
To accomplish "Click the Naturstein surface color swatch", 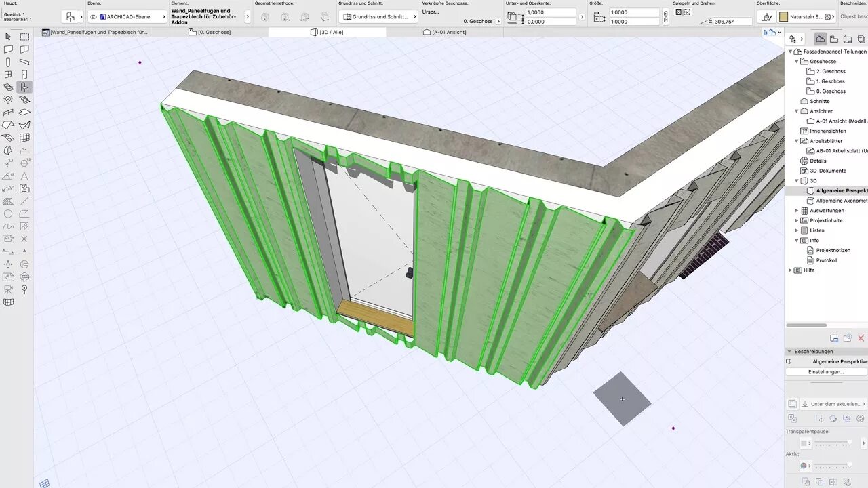I will pyautogui.click(x=784, y=16).
